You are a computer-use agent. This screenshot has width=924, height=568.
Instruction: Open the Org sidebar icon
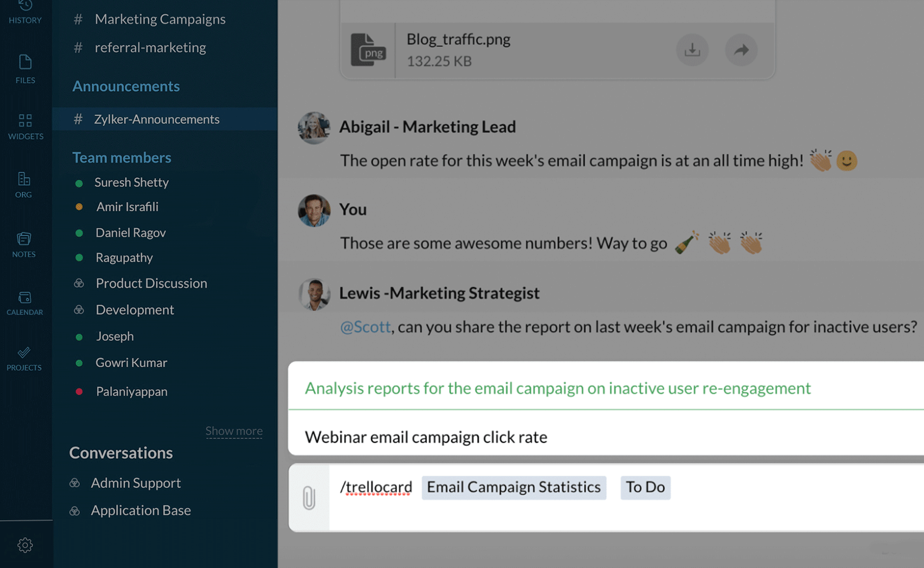point(24,185)
